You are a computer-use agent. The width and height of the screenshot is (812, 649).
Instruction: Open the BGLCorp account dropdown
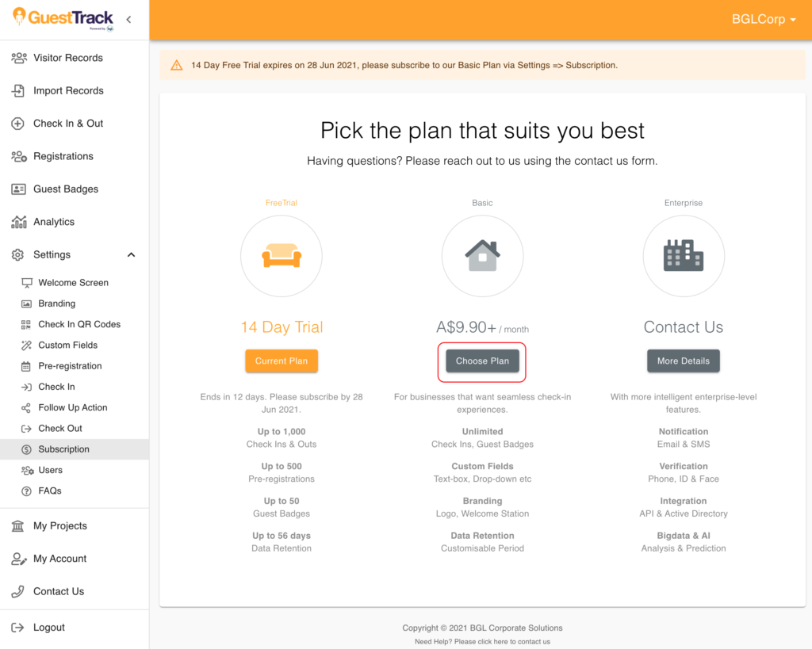click(764, 19)
